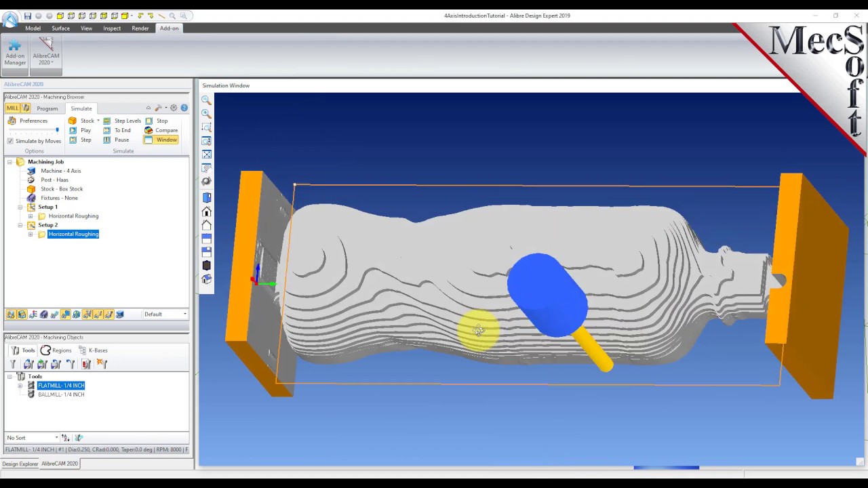Viewport: 868px width, 488px height.
Task: Switch to the K-Bases tab
Action: (x=93, y=350)
